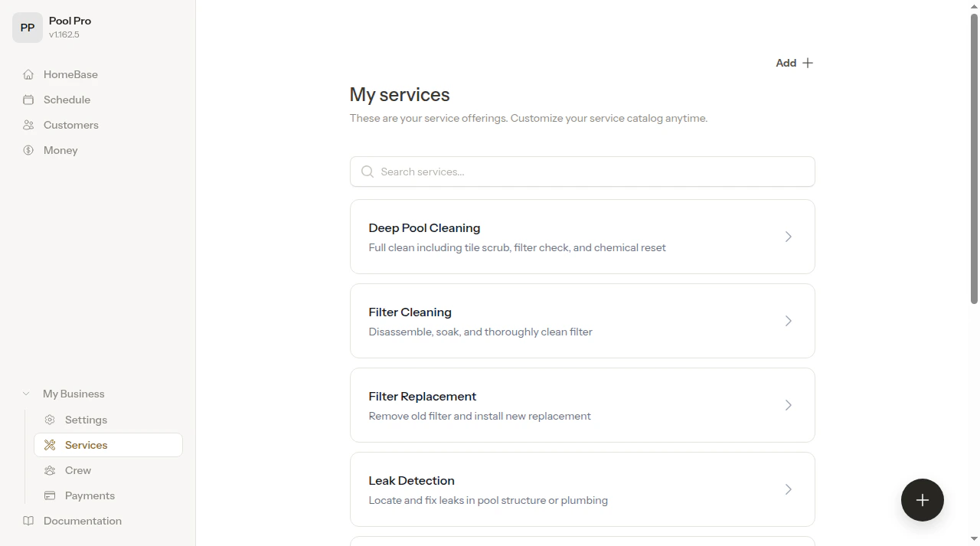
Task: Click the Money dollar icon
Action: [x=28, y=150]
